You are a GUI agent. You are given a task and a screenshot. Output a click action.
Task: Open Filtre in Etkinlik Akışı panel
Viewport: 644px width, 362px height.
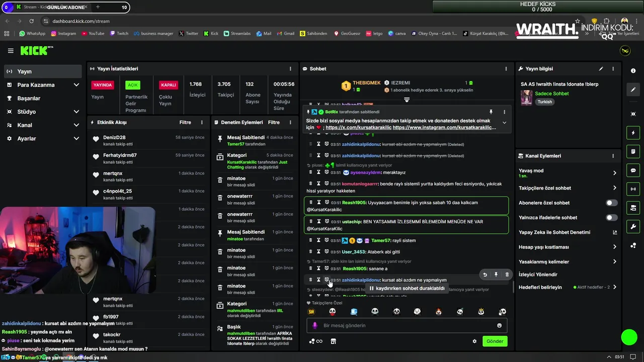pos(185,123)
